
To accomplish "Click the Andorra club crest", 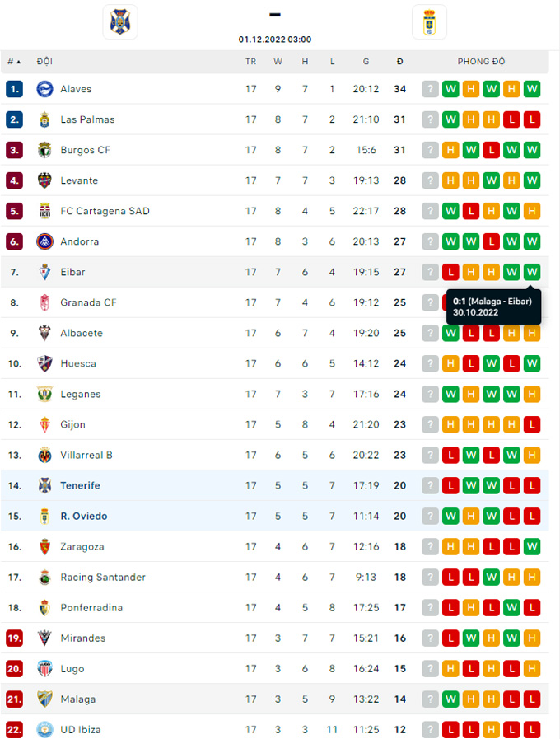I will [x=44, y=241].
